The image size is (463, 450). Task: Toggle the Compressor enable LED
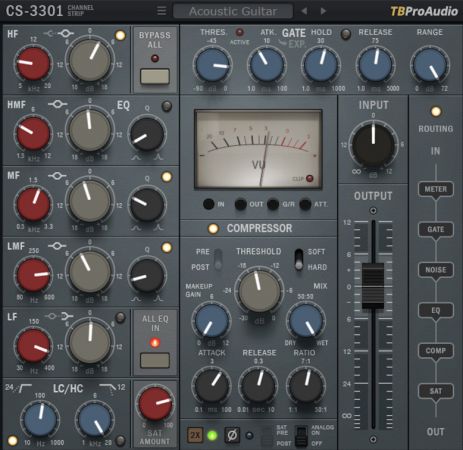pos(213,229)
